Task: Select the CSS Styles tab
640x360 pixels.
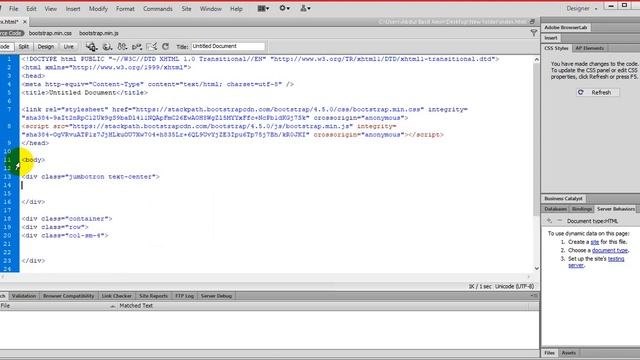Action: pyautogui.click(x=556, y=48)
